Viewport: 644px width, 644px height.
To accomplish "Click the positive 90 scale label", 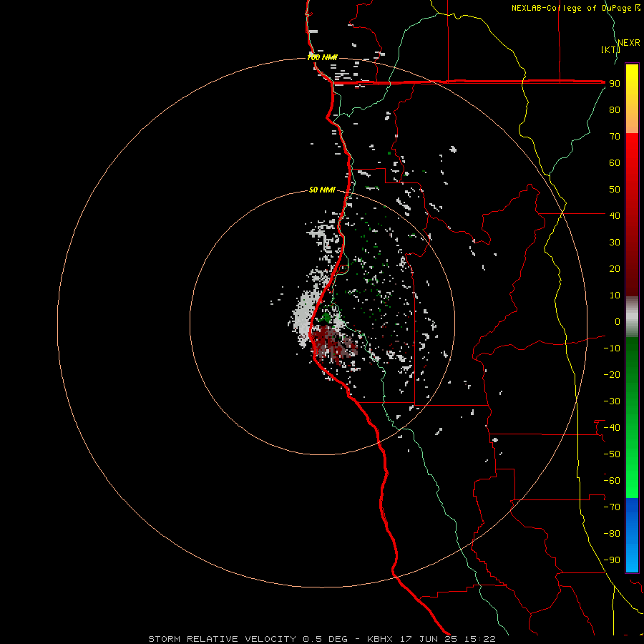I will click(x=615, y=84).
